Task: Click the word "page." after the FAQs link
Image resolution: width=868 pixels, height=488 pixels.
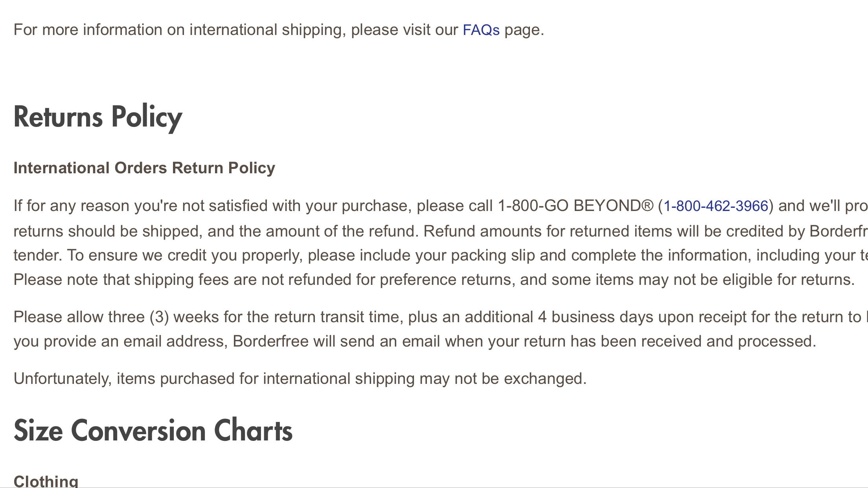Action: [524, 30]
